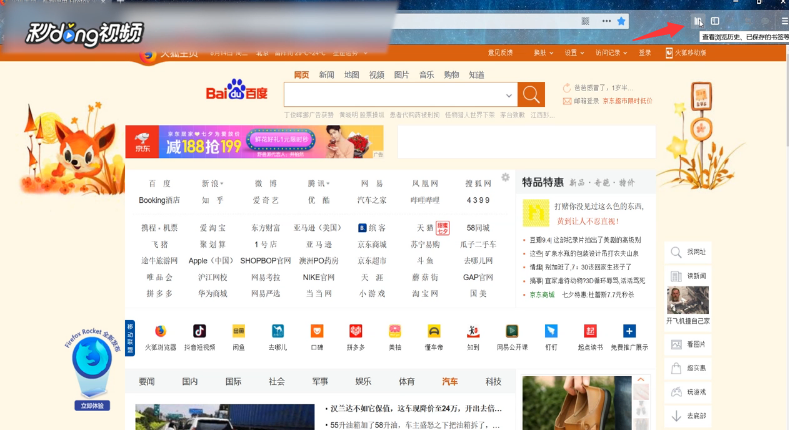
Task: Select the 视频 search tab
Action: 376,75
